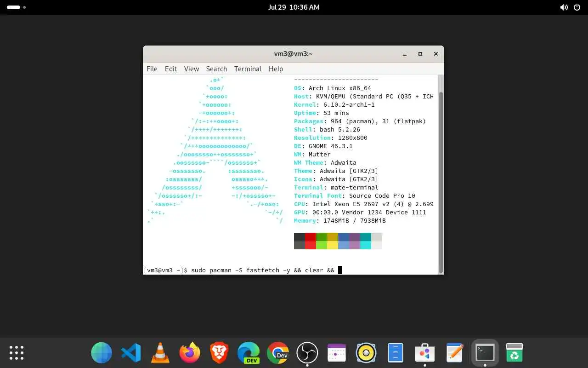Screen dimensions: 588x368
Task: Click the dark blue color block in palette
Action: [344, 237]
